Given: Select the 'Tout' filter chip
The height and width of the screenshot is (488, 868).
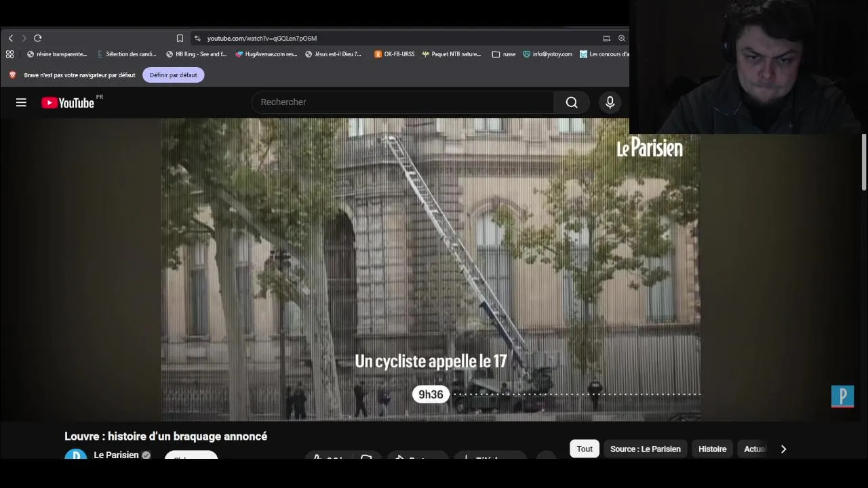Looking at the screenshot, I should tap(585, 449).
